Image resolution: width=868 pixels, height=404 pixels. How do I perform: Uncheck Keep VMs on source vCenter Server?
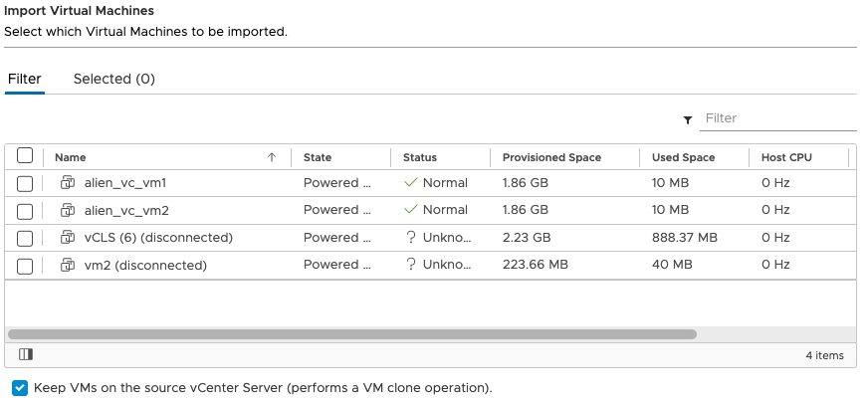(x=20, y=387)
